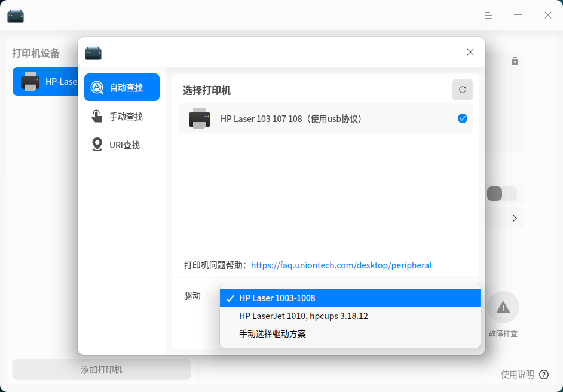Click the printer icon in dialog title bar
Viewport: 563px width, 392px height.
pyautogui.click(x=93, y=53)
